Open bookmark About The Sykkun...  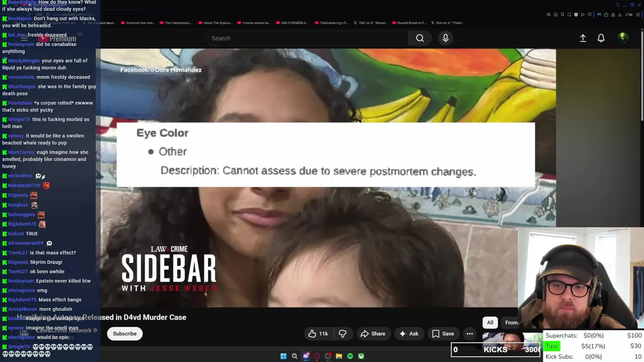[x=215, y=23]
